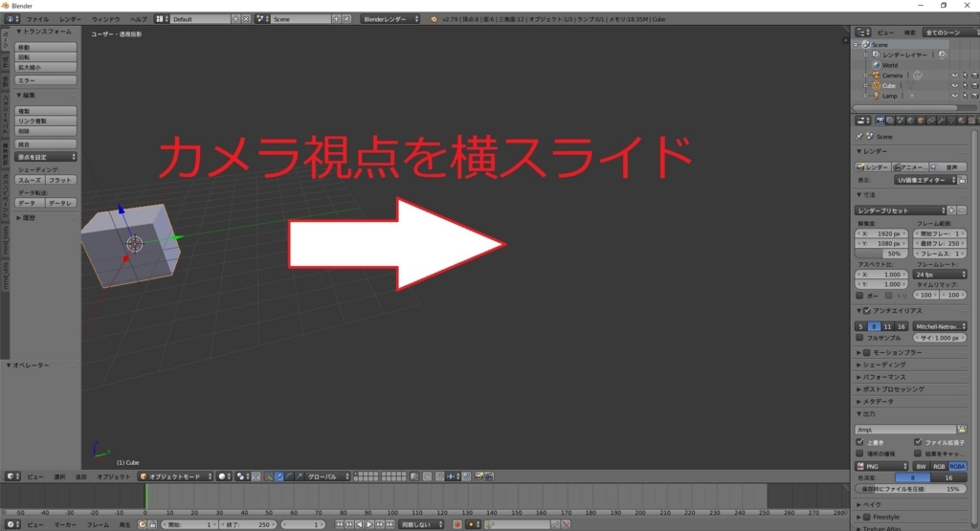This screenshot has height=531, width=980.
Task: Play animation forward in timeline
Action: click(369, 524)
